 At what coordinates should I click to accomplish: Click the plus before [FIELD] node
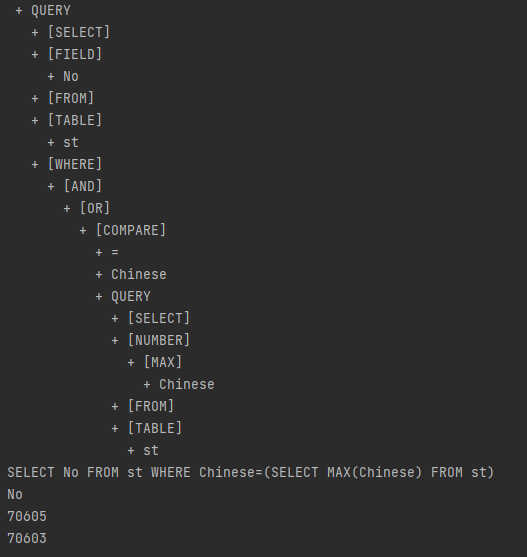[35, 55]
